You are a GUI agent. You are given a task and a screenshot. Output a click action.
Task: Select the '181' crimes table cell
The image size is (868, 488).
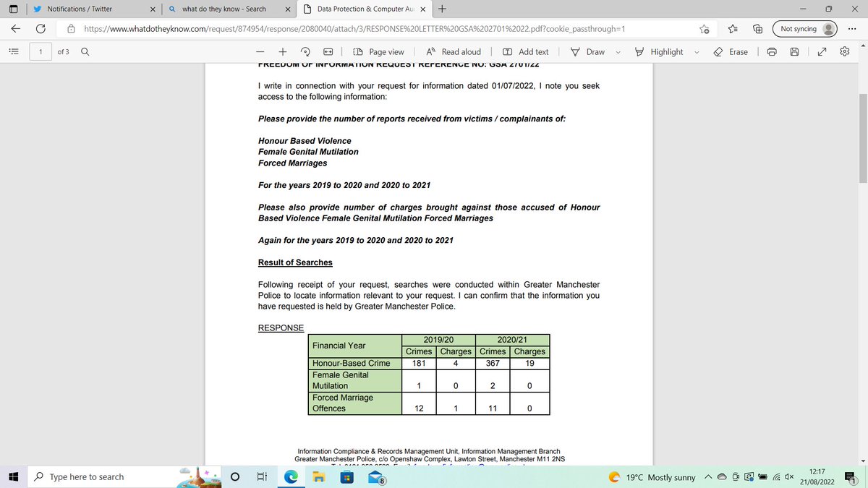(419, 363)
